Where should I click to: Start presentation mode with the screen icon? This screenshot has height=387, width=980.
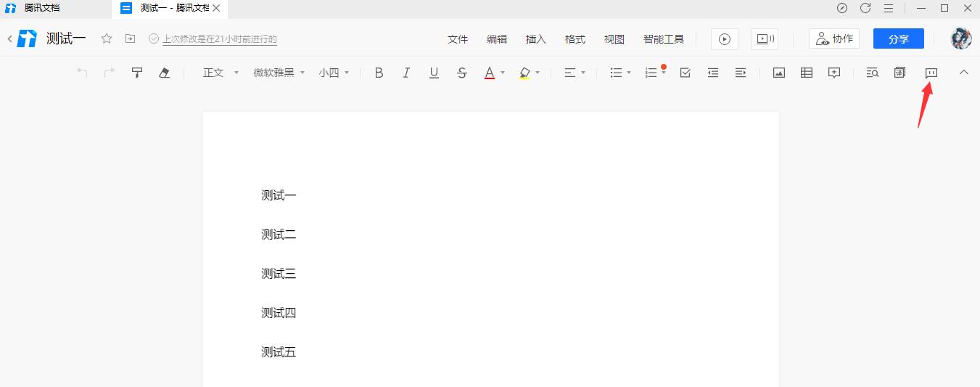[765, 39]
